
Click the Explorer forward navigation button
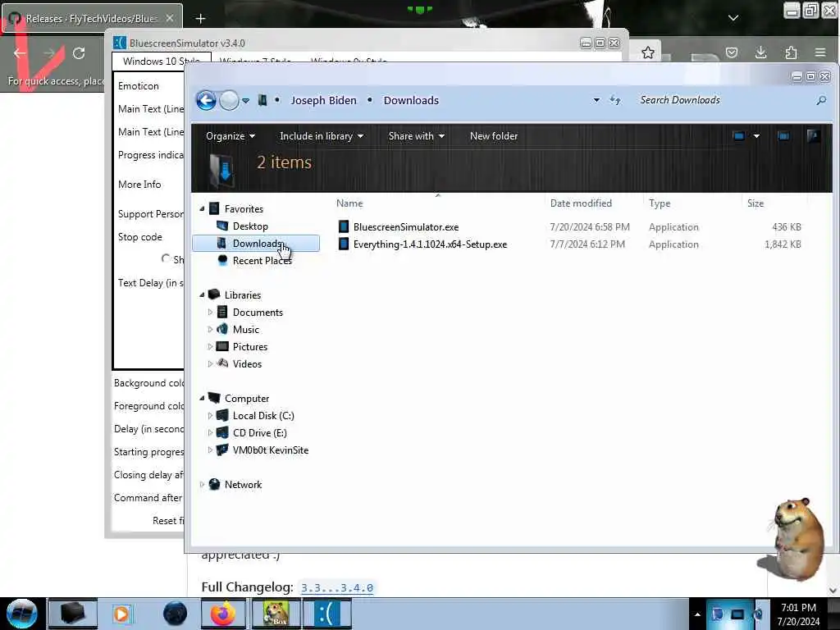230,100
